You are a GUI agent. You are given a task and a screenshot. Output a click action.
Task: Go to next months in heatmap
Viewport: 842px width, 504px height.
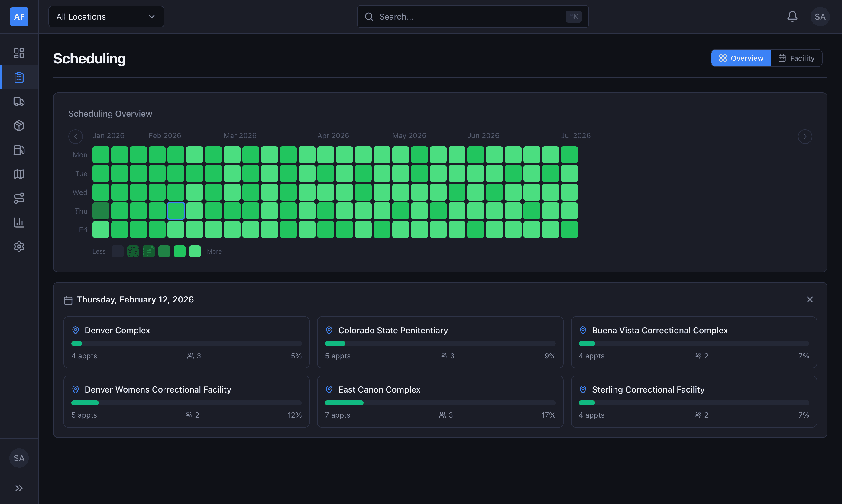click(x=805, y=137)
